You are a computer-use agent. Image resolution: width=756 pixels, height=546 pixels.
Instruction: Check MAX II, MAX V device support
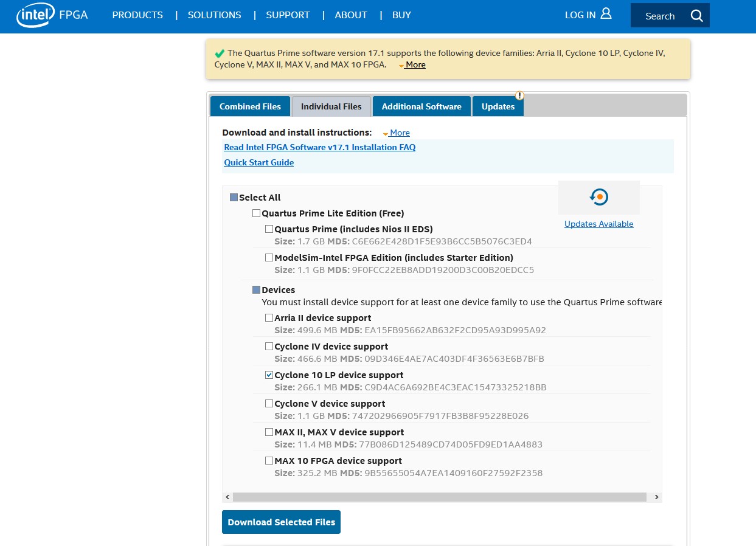click(x=269, y=432)
